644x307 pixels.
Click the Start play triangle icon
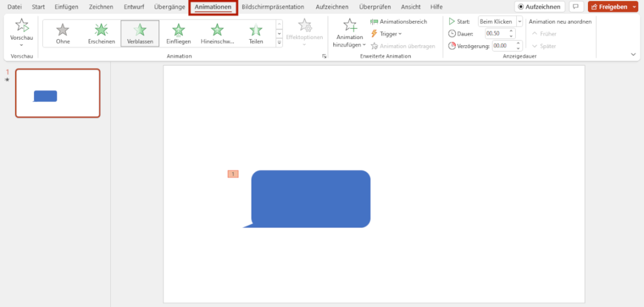[x=452, y=21]
